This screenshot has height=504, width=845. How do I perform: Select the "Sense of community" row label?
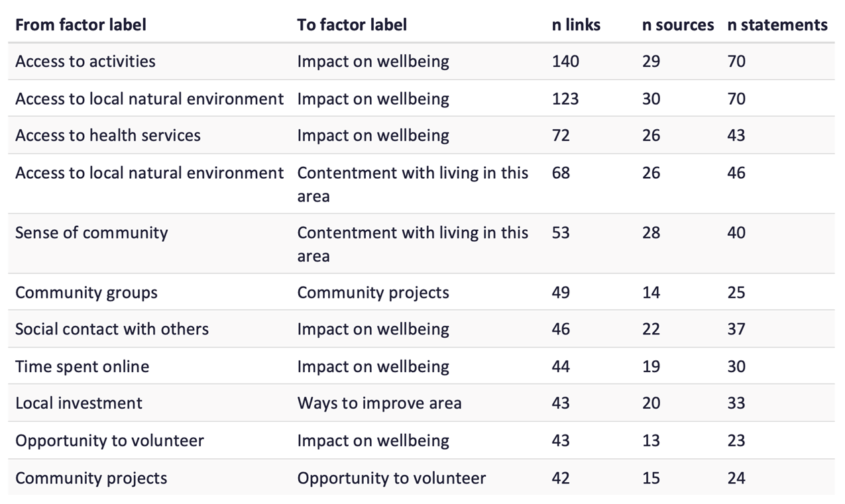91,233
